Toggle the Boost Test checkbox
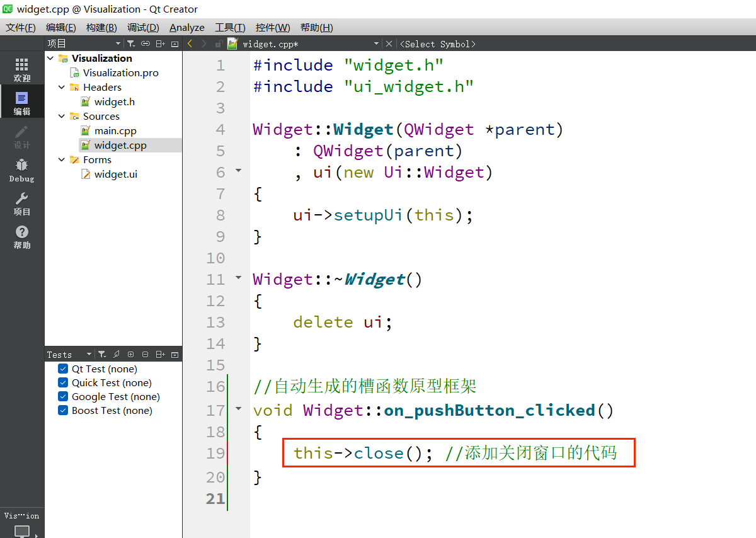756x538 pixels. 63,410
